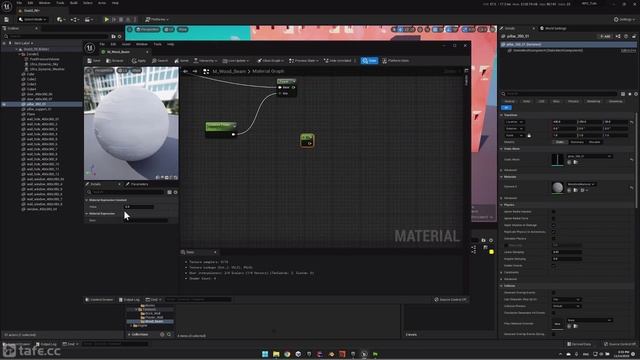640x360 pixels.
Task: Click Save in the material editor toolbar
Action: click(x=94, y=60)
